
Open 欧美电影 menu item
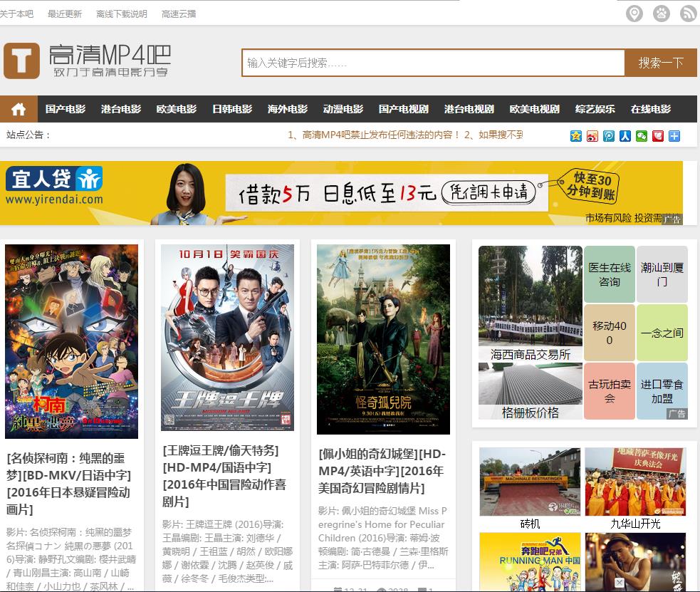pyautogui.click(x=177, y=109)
